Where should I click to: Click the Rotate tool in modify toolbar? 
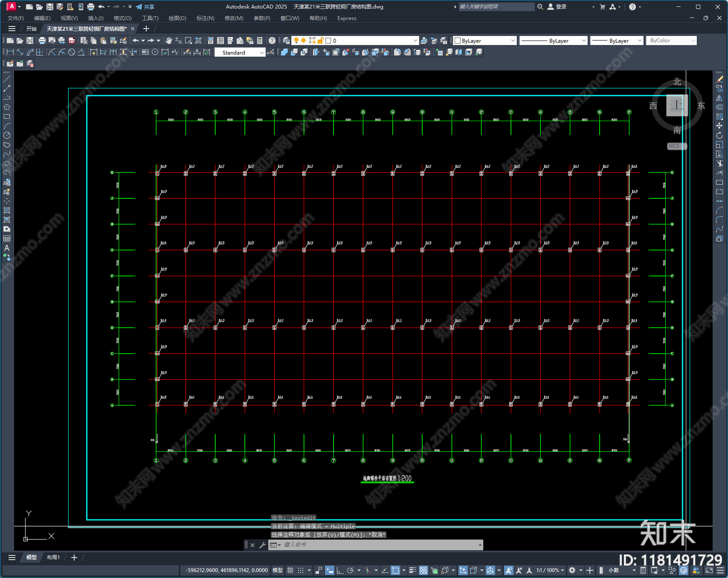click(719, 135)
